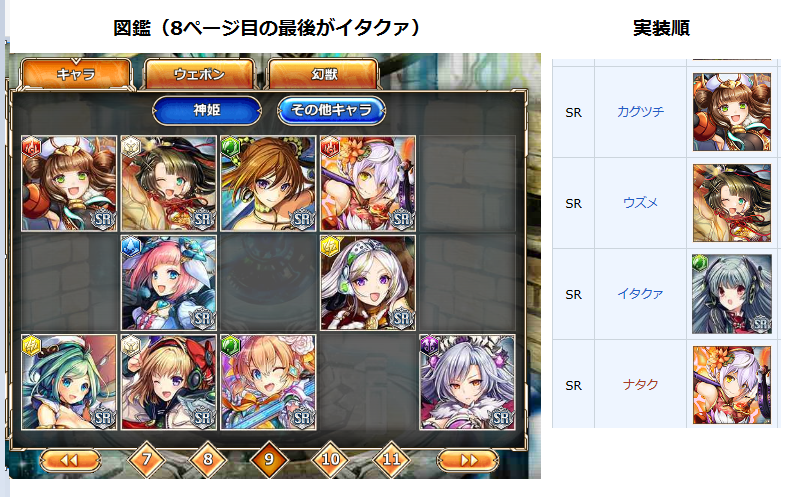Viewport: 799px width, 497px height.
Task: Select silver-haired dark element SR card
Action: point(467,382)
